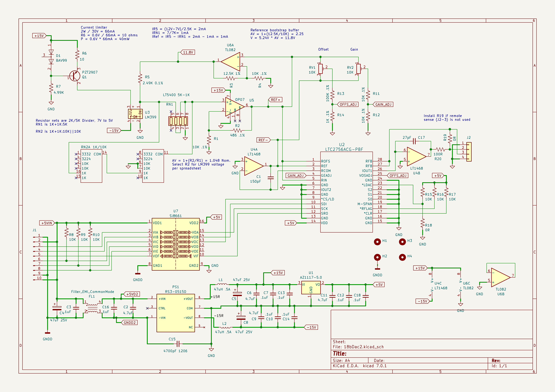Select the U5 OP07 op-amp symbol
The width and height of the screenshot is (555, 392).
click(x=235, y=107)
